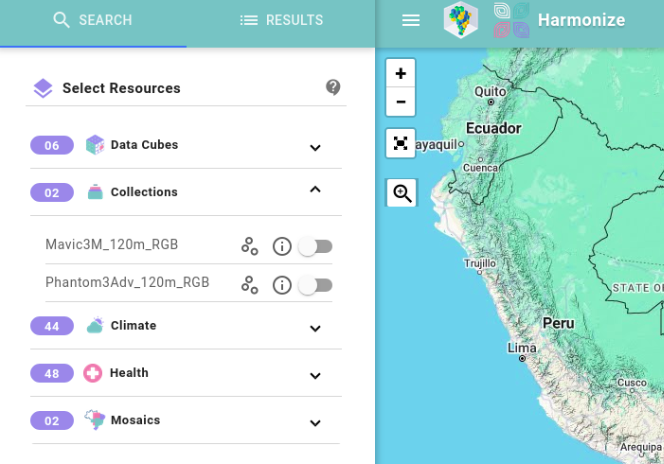Zoom in on the map

[x=401, y=73]
